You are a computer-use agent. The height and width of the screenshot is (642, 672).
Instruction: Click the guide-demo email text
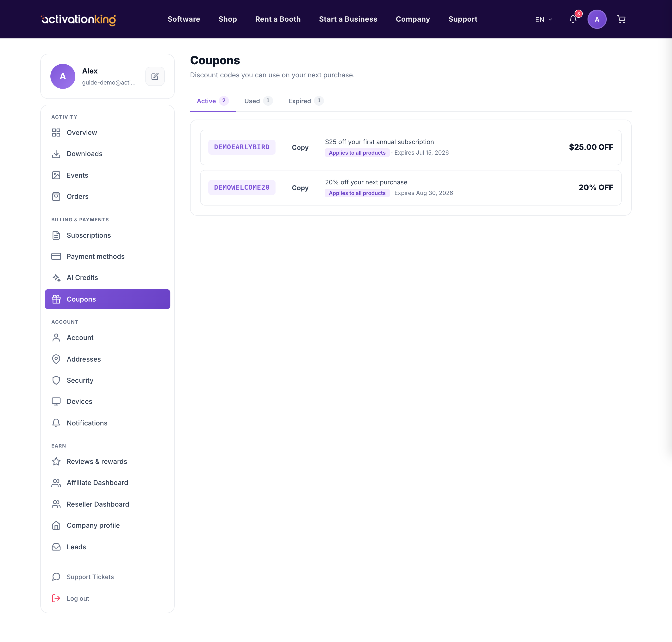(x=109, y=83)
